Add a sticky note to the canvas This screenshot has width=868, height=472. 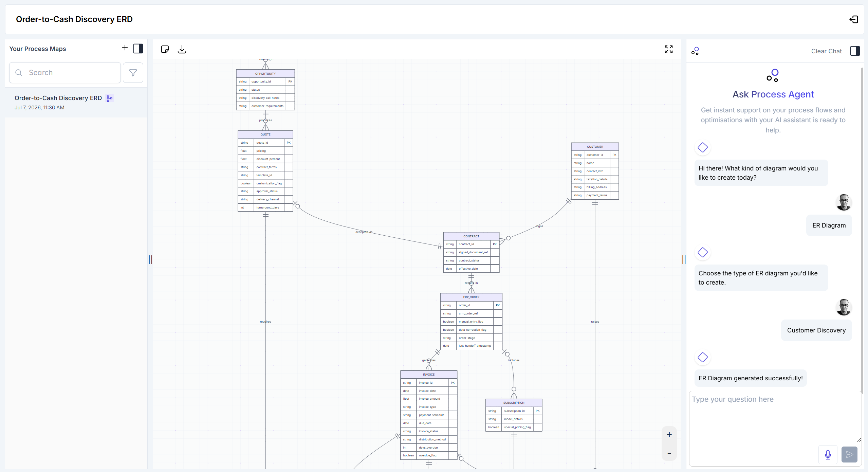[165, 50]
